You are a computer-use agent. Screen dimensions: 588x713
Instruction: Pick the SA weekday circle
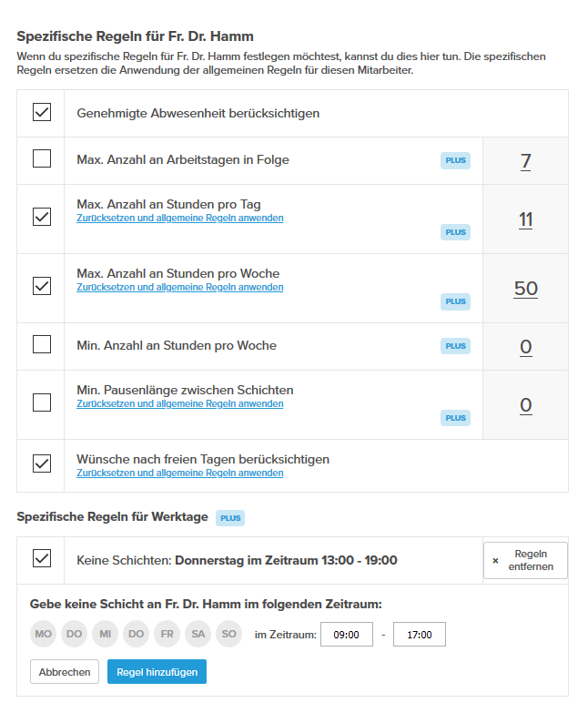click(x=198, y=634)
